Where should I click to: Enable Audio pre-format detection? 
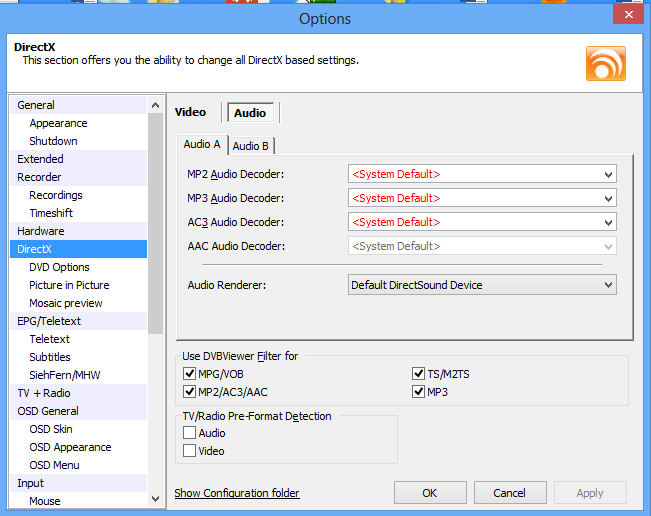pos(189,433)
